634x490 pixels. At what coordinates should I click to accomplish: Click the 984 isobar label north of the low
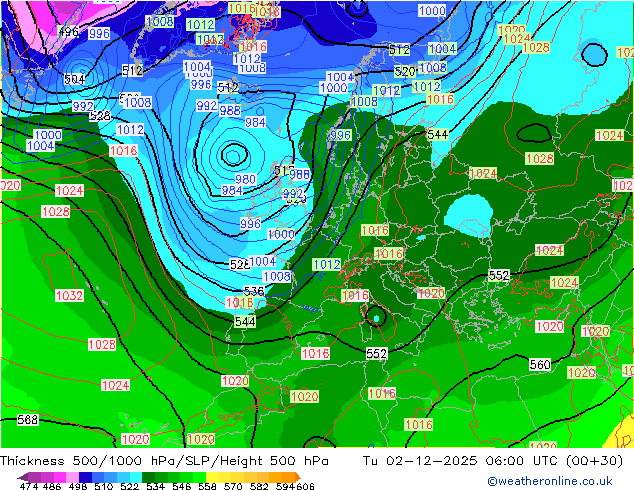255,122
